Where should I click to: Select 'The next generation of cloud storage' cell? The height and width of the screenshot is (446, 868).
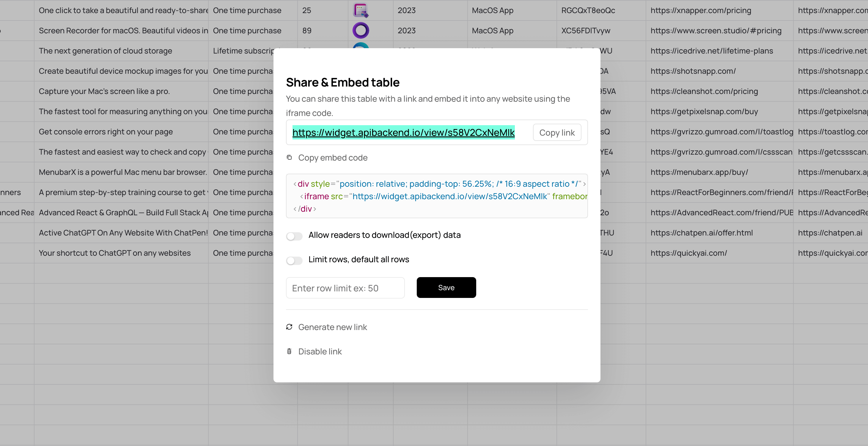click(121, 51)
